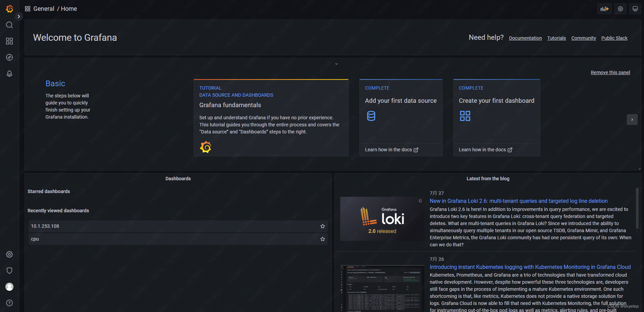The width and height of the screenshot is (644, 312).
Task: Open the Help question mark icon
Action: click(9, 303)
